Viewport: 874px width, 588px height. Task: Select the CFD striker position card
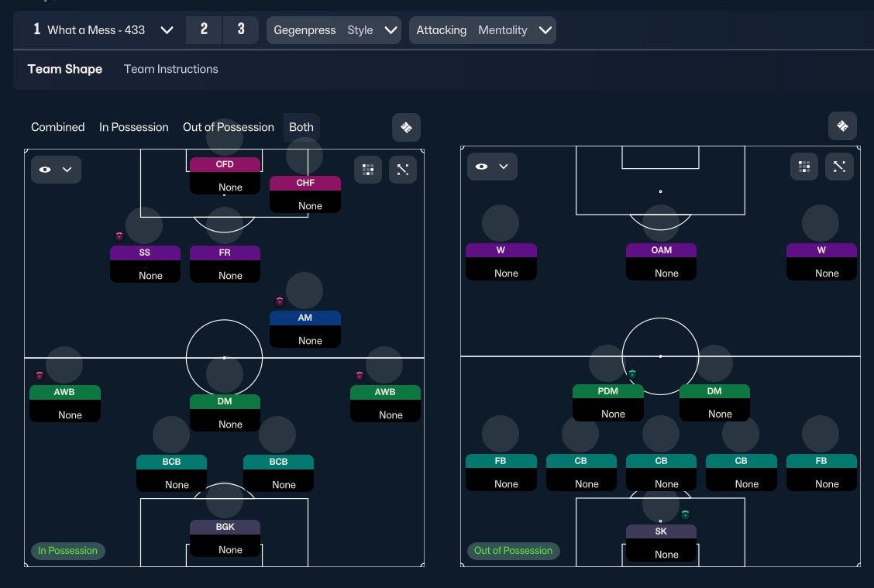(x=225, y=176)
